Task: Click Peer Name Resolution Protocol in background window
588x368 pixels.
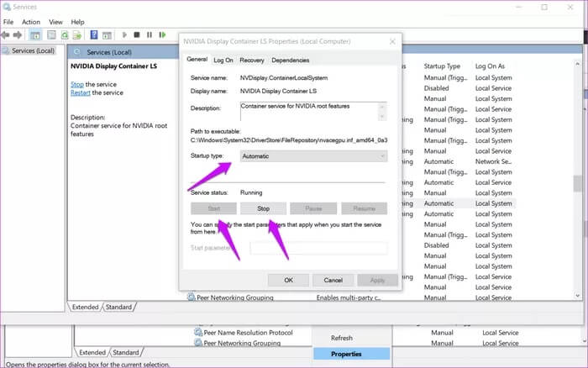Action: tap(248, 333)
